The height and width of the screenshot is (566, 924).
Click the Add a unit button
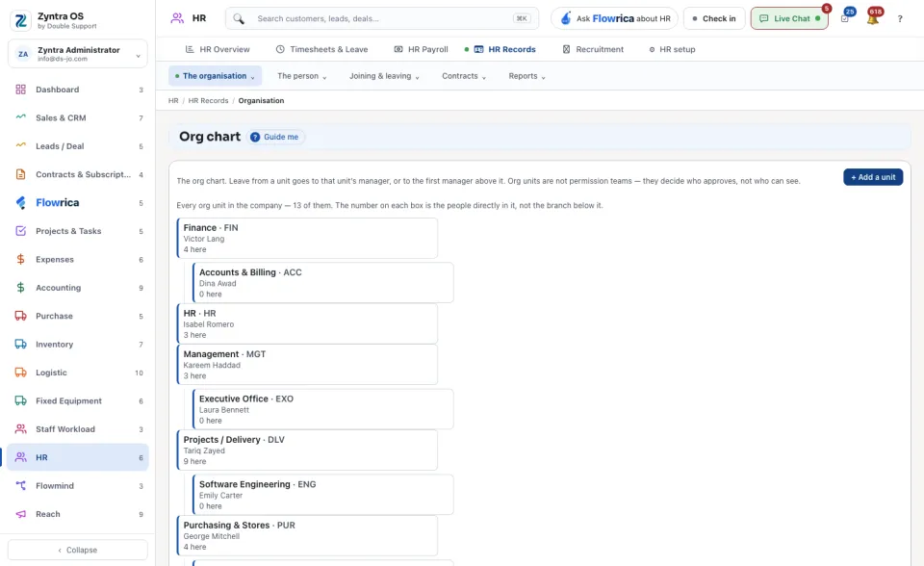[x=873, y=177]
